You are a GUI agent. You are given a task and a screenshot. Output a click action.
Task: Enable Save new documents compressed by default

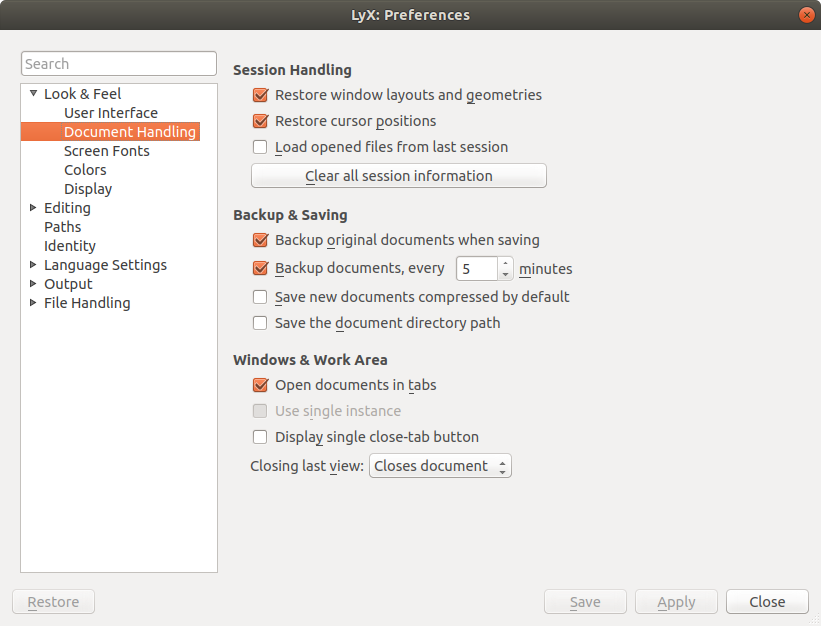point(260,297)
